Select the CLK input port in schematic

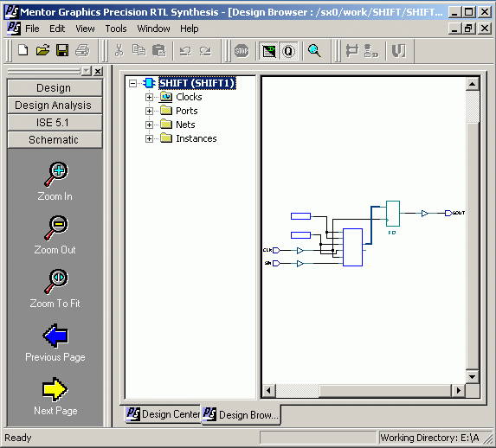[276, 250]
